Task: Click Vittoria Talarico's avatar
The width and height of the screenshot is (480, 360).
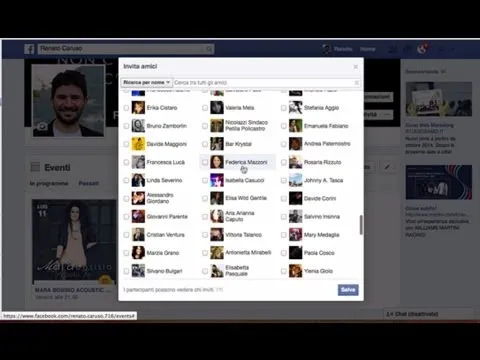Action: pyautogui.click(x=217, y=235)
